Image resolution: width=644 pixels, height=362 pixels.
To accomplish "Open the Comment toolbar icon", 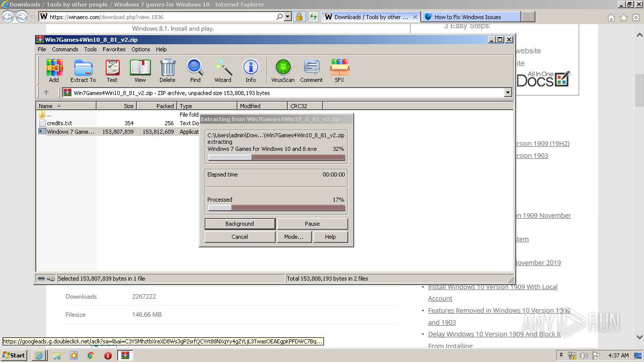I will click(x=311, y=70).
